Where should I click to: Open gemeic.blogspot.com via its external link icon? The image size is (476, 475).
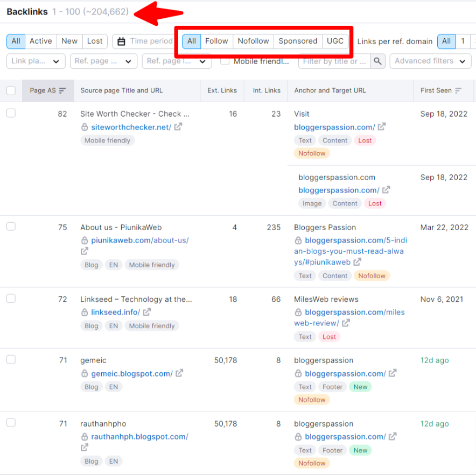[178, 373]
